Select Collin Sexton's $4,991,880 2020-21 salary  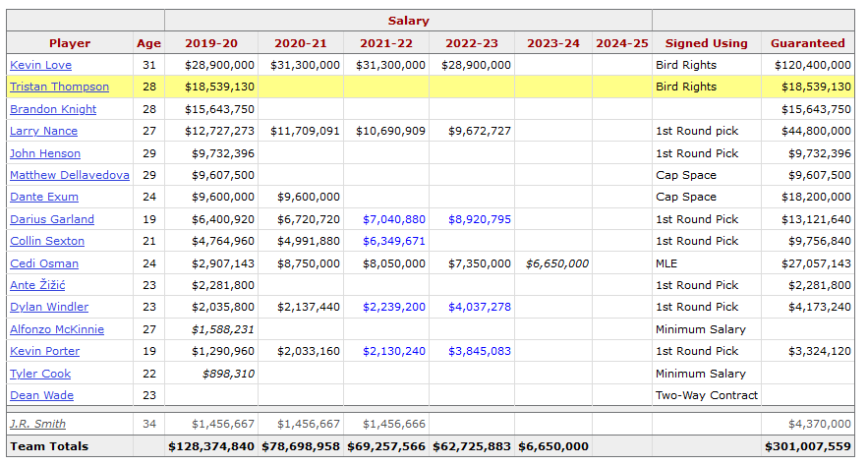[x=309, y=241]
